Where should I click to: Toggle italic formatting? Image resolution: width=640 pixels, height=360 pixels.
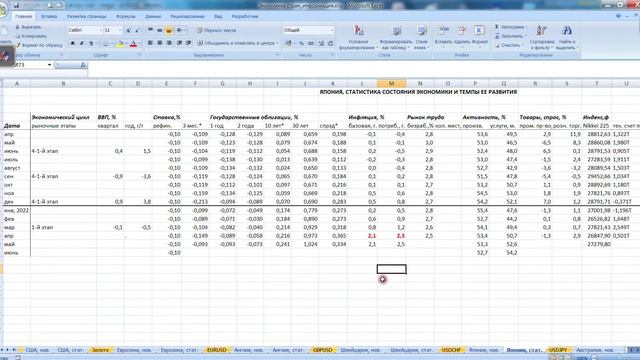coord(82,43)
